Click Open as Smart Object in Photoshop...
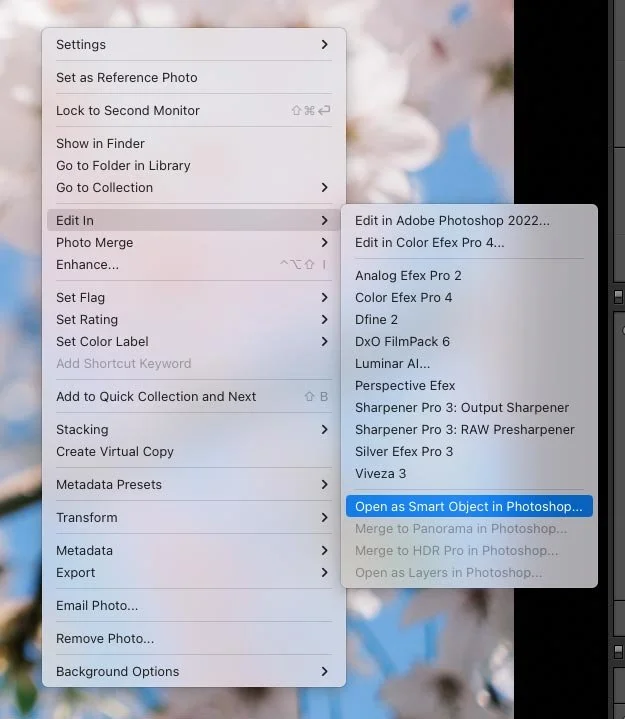The width and height of the screenshot is (625, 719). coord(469,507)
